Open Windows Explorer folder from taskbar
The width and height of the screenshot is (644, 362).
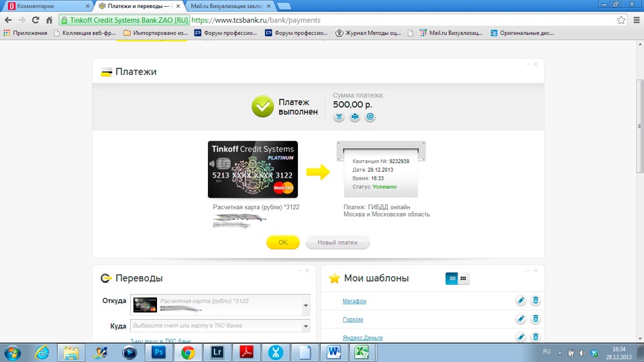point(71,353)
